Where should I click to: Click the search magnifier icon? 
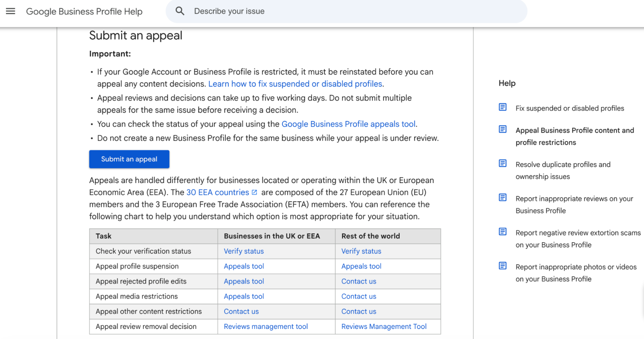coord(180,11)
